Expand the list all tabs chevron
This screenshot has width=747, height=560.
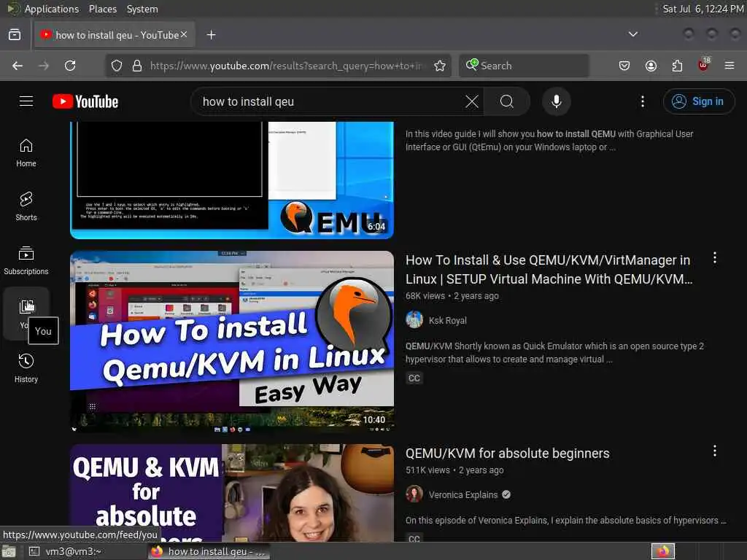pos(632,34)
